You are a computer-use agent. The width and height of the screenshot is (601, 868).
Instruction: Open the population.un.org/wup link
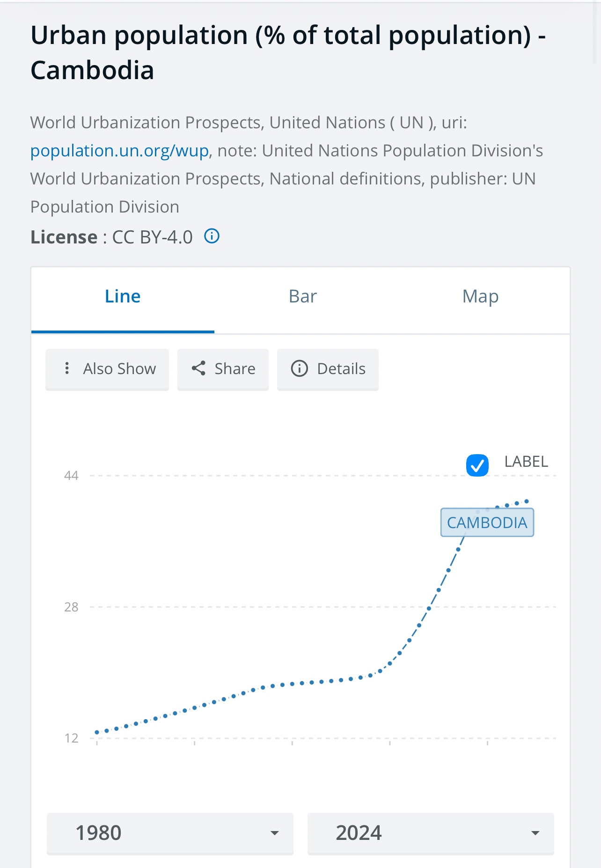tap(119, 151)
